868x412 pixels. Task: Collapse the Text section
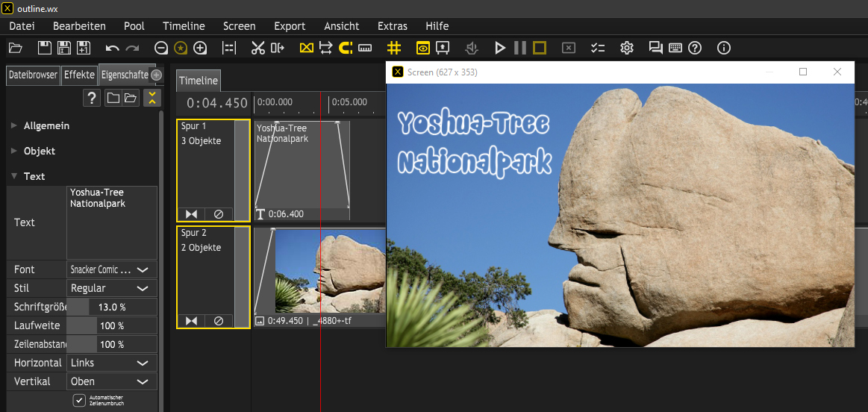click(x=14, y=176)
